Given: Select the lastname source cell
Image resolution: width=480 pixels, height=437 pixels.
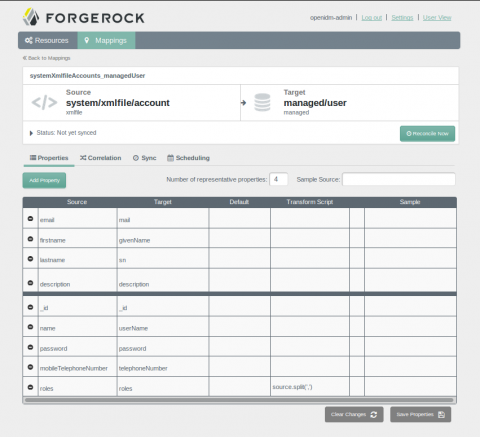Looking at the screenshot, I should (78, 259).
